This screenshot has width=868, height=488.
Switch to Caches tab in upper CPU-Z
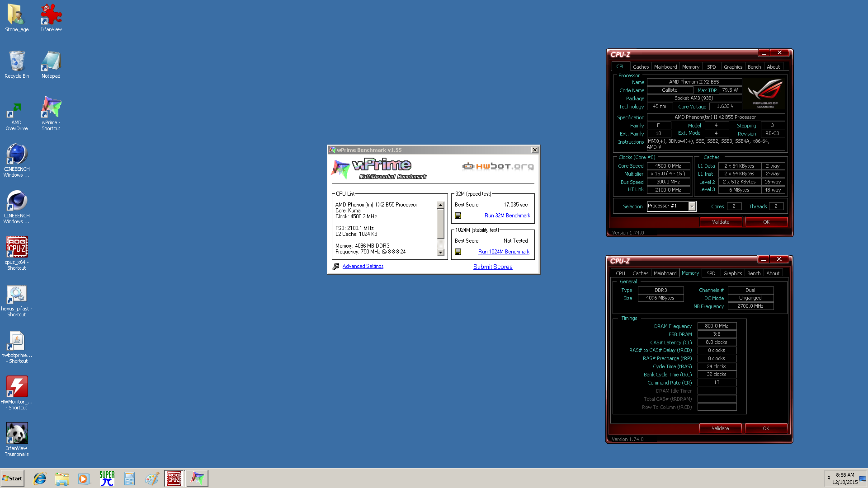pos(641,67)
